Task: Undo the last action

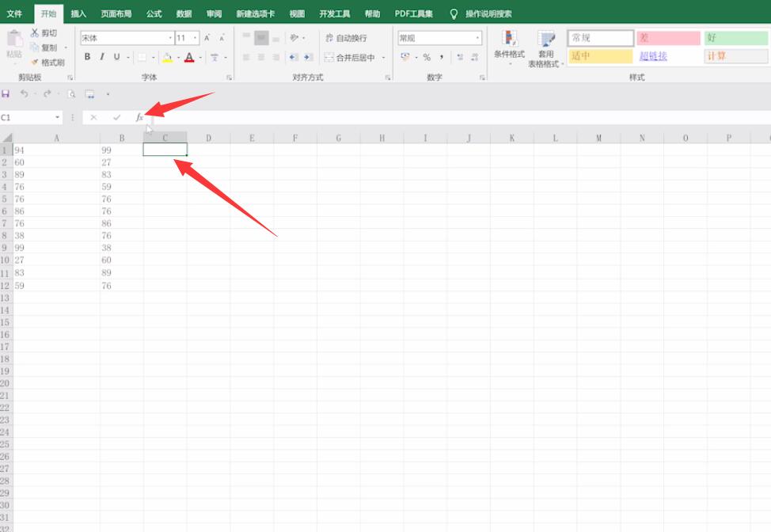Action: point(24,94)
